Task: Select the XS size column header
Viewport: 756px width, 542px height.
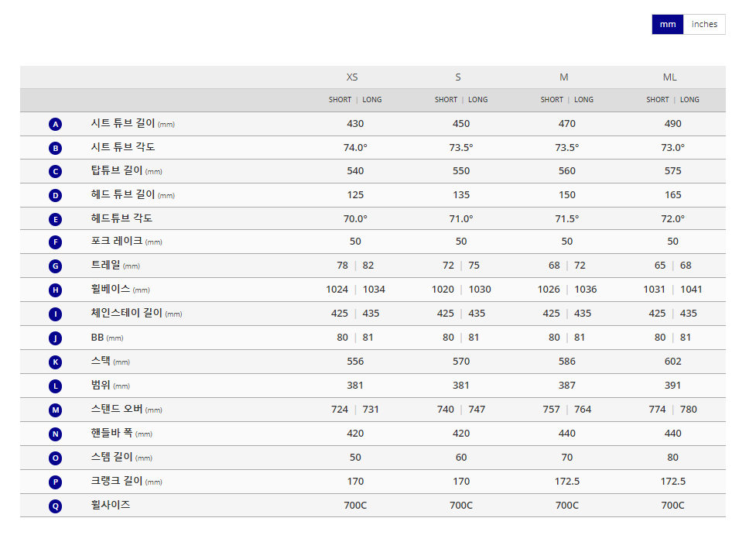Action: (352, 77)
